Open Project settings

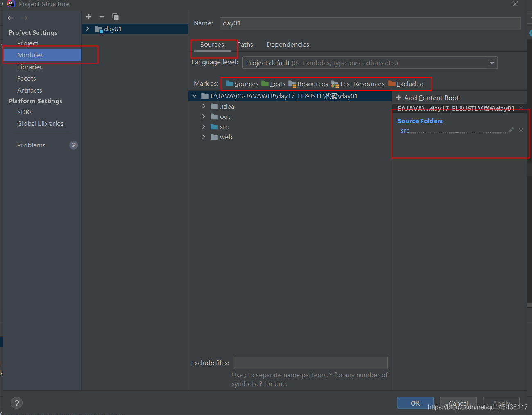pyautogui.click(x=28, y=43)
